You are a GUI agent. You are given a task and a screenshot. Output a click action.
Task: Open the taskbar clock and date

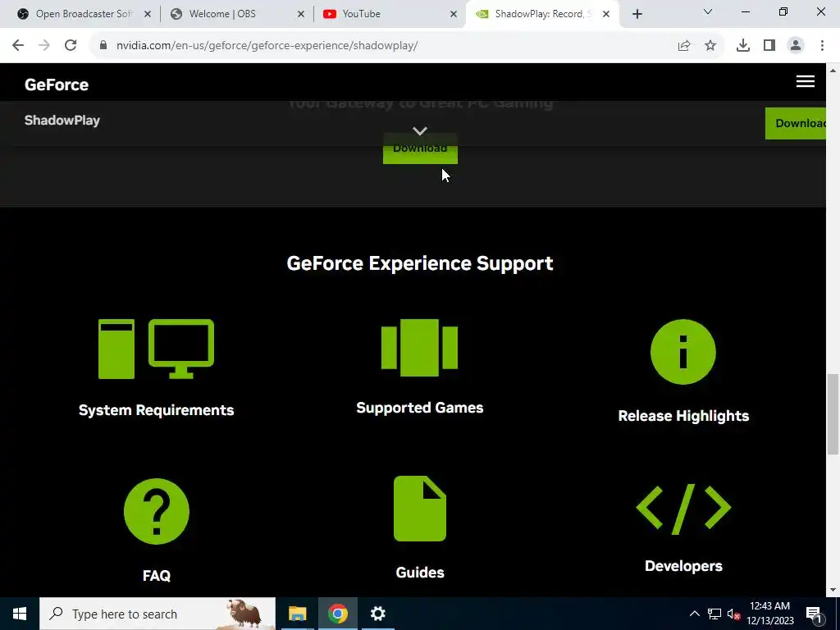[x=769, y=614]
